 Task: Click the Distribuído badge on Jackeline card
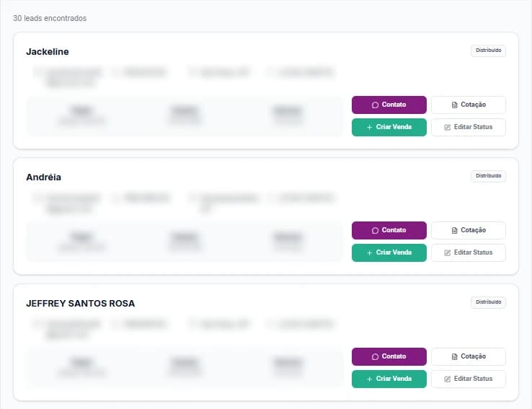489,50
